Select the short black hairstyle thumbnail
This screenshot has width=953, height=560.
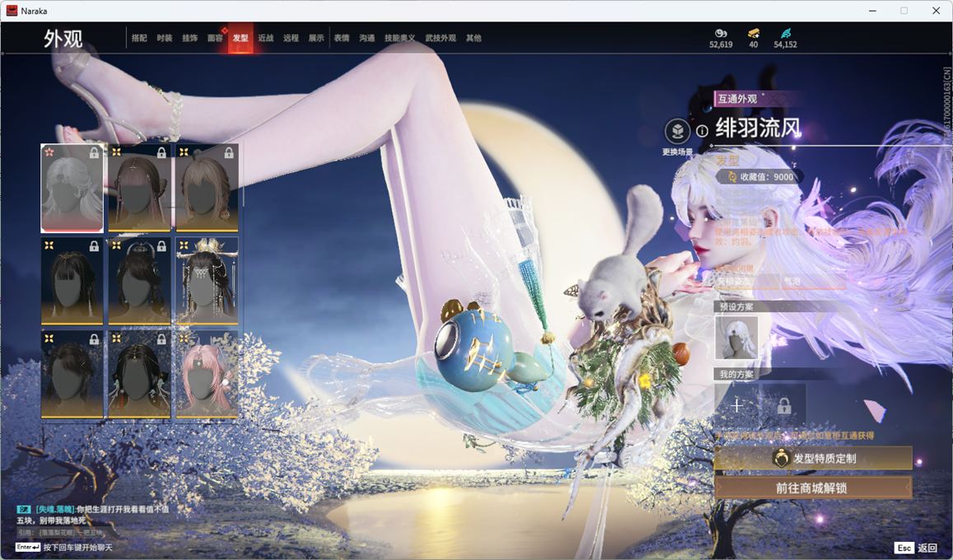pyautogui.click(x=72, y=375)
